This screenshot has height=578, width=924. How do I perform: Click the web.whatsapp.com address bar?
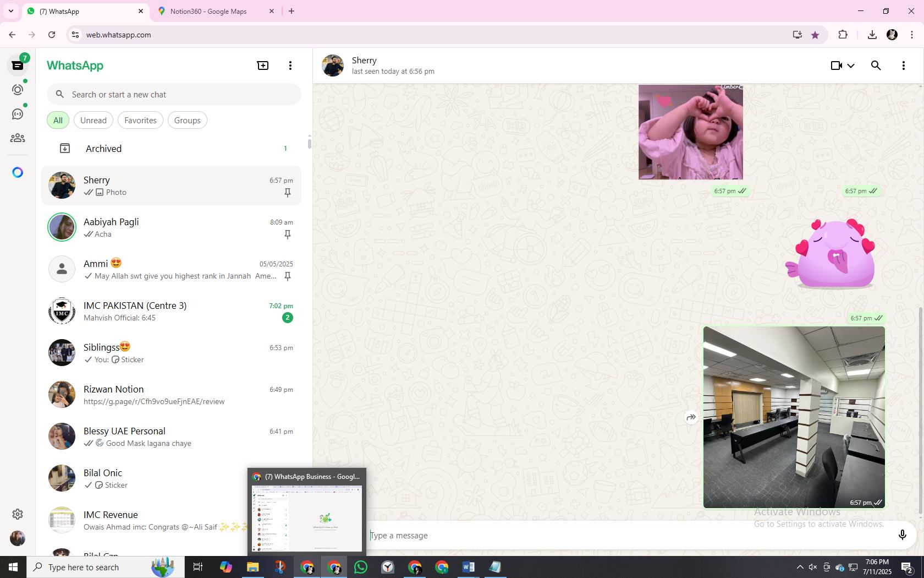click(x=429, y=35)
